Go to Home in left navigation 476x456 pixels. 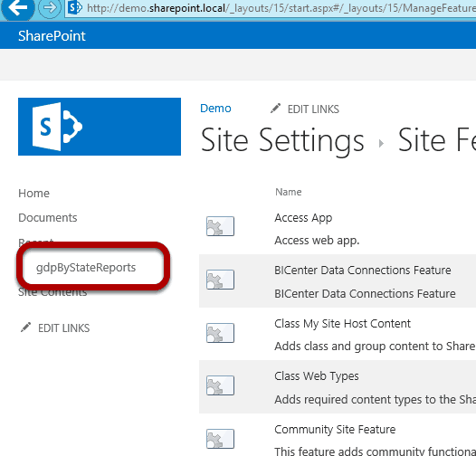[33, 194]
